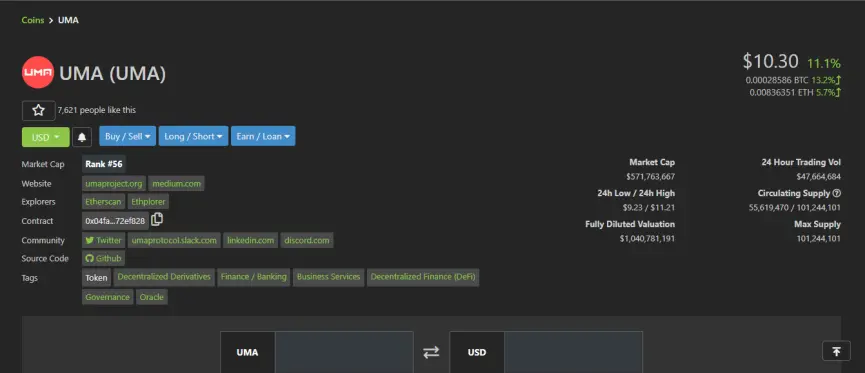Open umaproject.org website link

pyautogui.click(x=114, y=184)
